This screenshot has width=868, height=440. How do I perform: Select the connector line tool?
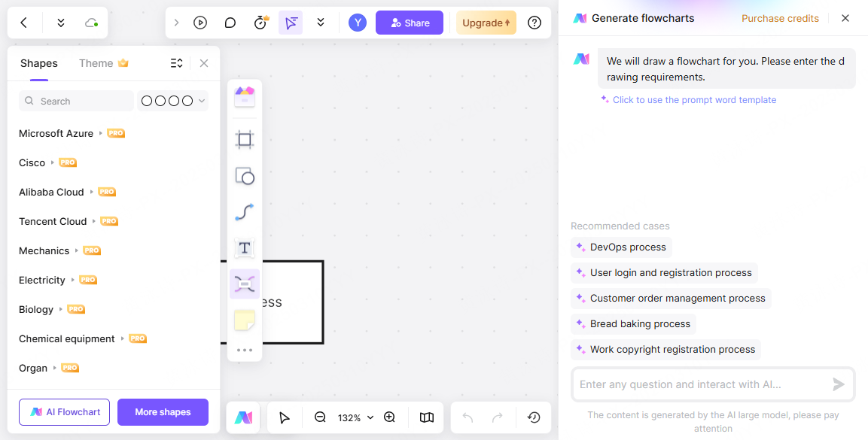point(244,211)
